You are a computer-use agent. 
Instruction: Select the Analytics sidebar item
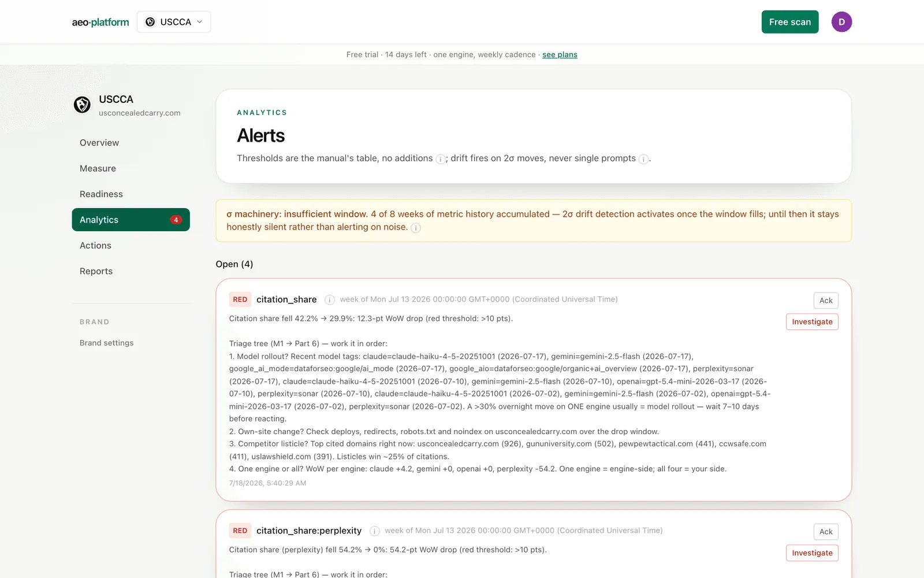pyautogui.click(x=131, y=220)
